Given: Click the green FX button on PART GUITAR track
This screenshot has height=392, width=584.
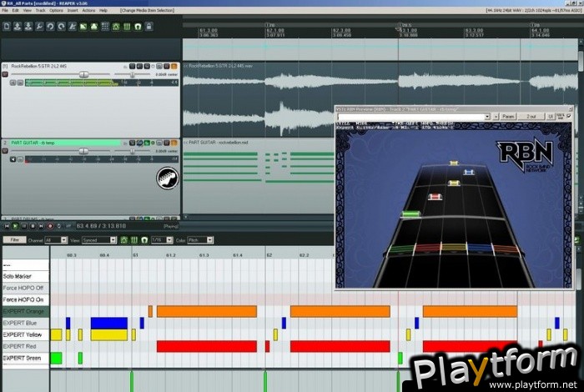Looking at the screenshot, I should 147,143.
